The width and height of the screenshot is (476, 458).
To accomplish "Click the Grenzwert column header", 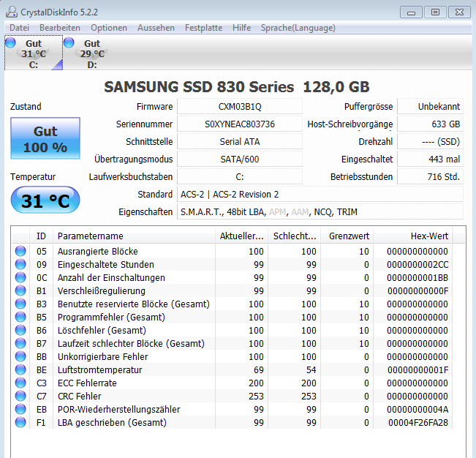I will (347, 236).
